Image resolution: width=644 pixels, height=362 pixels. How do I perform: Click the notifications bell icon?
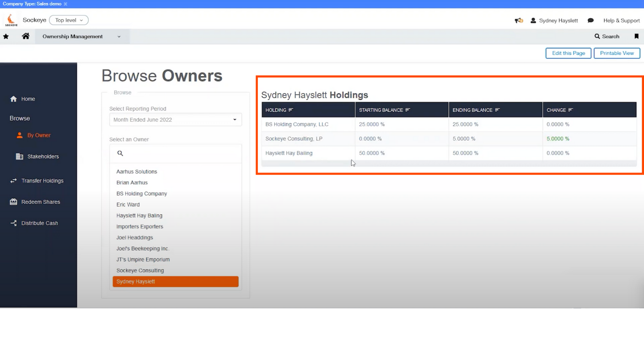518,20
